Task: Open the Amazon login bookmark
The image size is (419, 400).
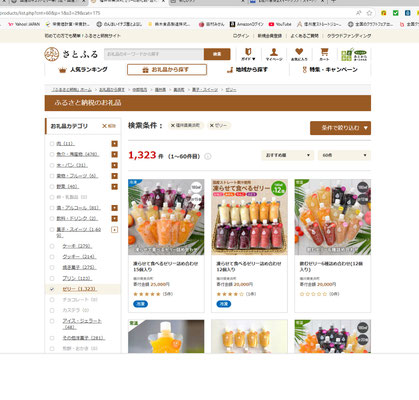Action: pos(246,24)
